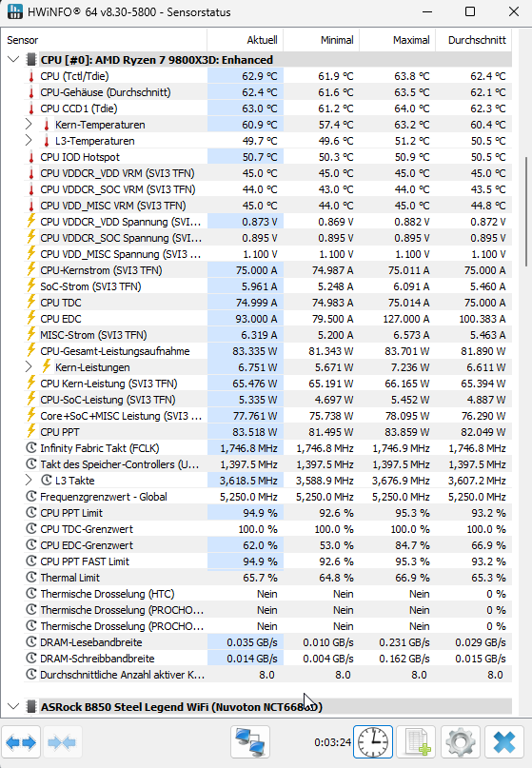
Task: Click the Sensor column header
Action: [106, 40]
